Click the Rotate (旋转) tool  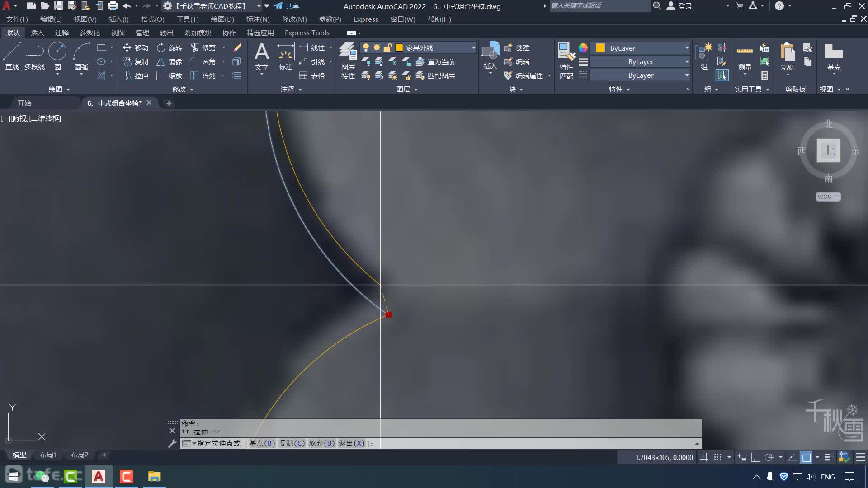(170, 47)
